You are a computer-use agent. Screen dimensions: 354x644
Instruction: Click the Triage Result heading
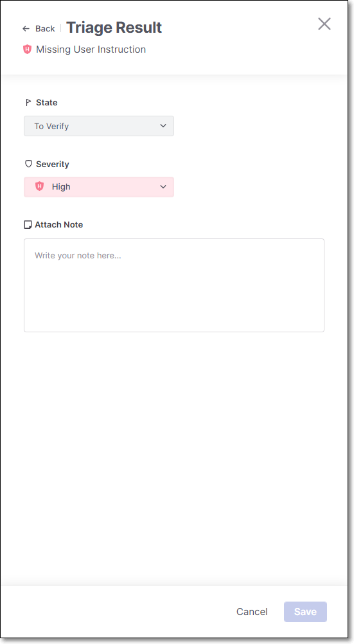pos(114,28)
